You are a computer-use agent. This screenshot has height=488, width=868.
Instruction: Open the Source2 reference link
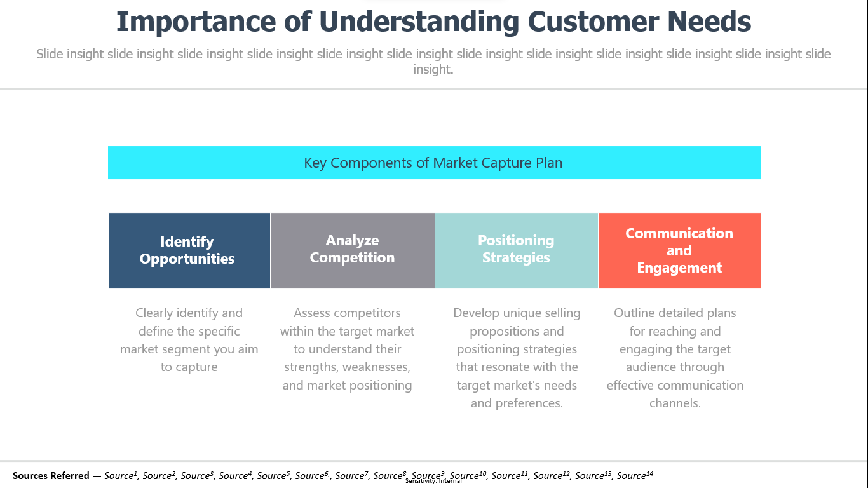point(159,475)
